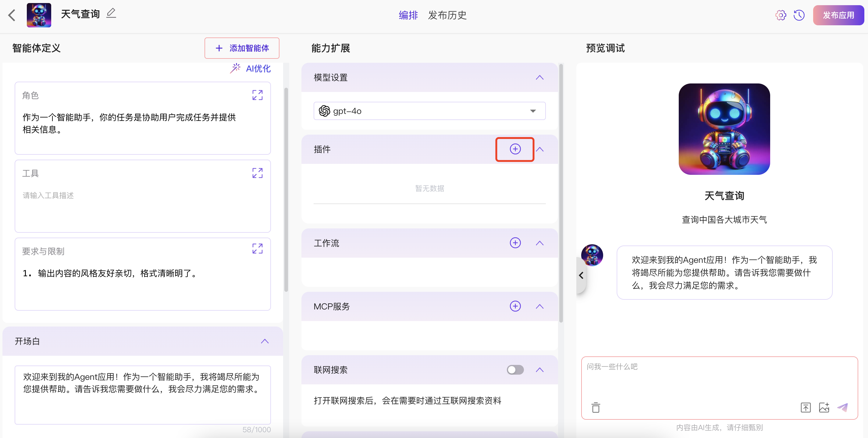Image resolution: width=868 pixels, height=438 pixels.
Task: Click the 58/1000 character counter
Action: [x=256, y=429]
